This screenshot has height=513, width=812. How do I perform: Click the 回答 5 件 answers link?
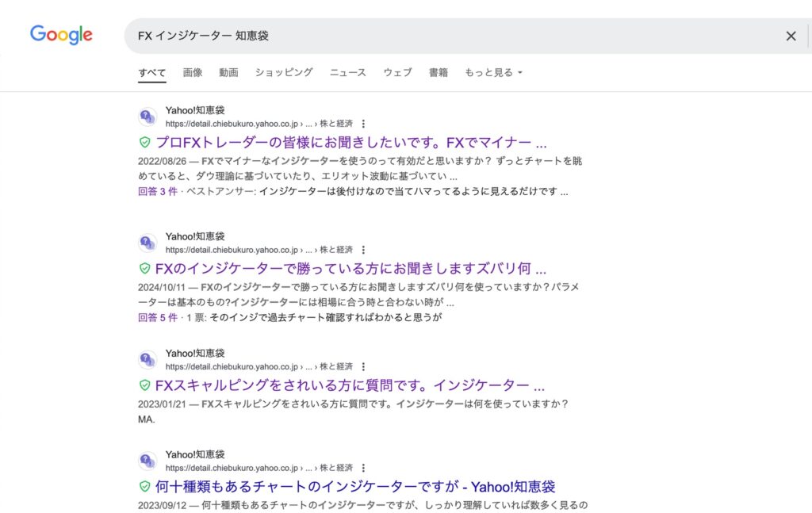click(x=157, y=317)
